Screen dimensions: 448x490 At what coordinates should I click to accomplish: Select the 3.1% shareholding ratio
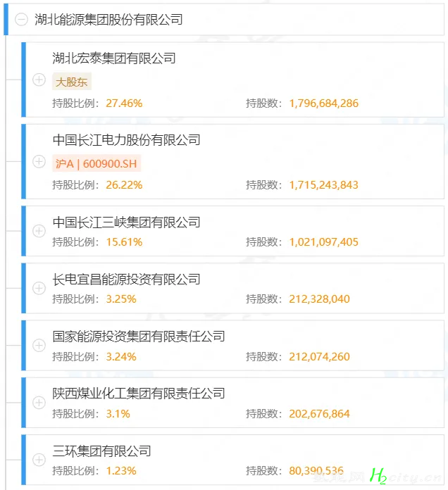coord(118,414)
